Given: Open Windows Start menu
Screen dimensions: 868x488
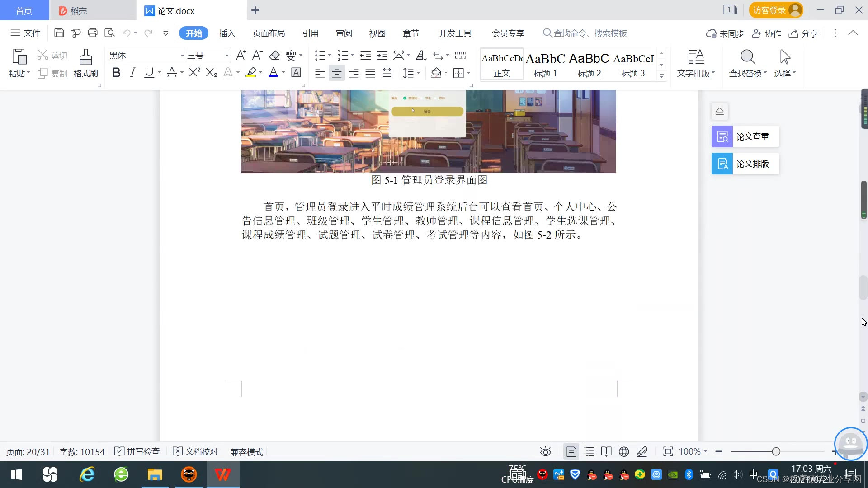Looking at the screenshot, I should 16,474.
